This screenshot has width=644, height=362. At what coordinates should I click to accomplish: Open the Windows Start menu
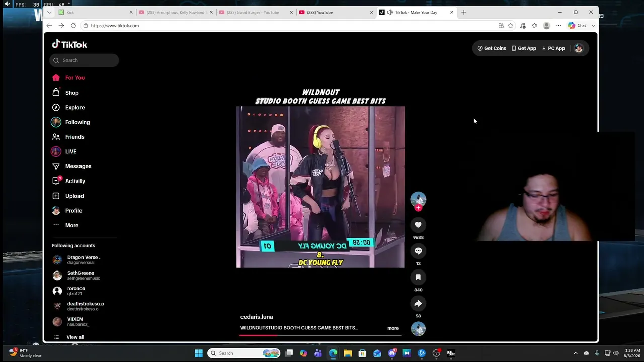point(199,353)
